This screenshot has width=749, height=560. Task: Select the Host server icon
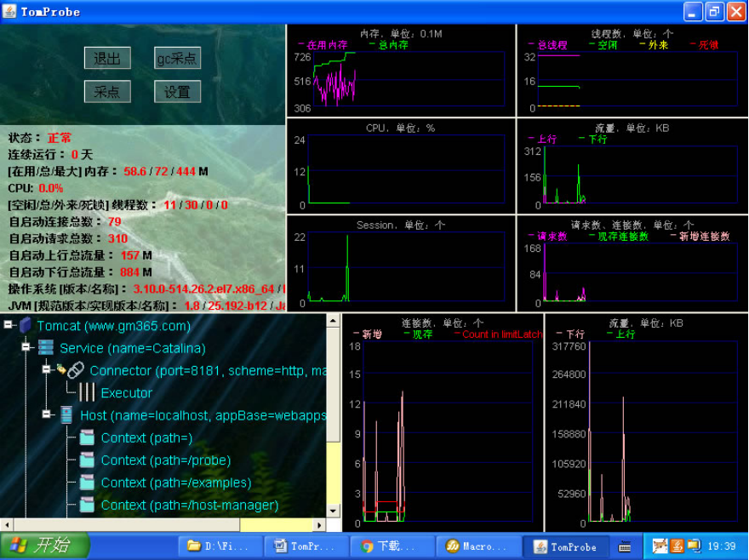point(66,414)
